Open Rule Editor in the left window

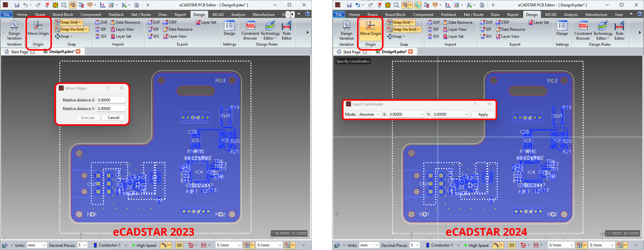coord(286,30)
